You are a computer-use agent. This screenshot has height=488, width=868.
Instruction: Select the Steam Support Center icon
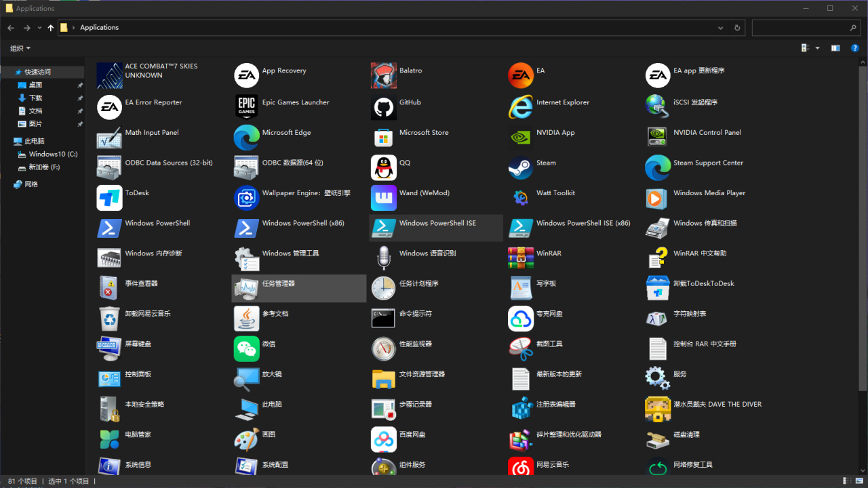click(658, 167)
